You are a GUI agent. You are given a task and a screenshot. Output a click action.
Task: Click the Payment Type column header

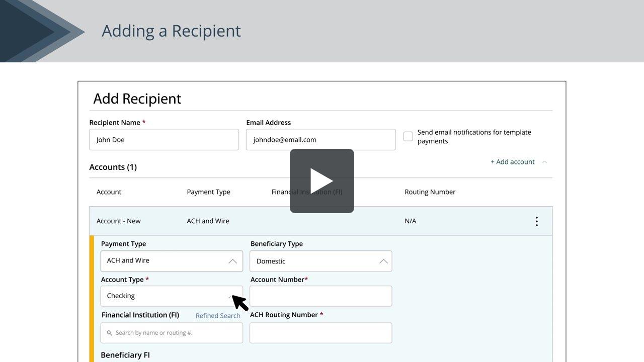coord(208,192)
